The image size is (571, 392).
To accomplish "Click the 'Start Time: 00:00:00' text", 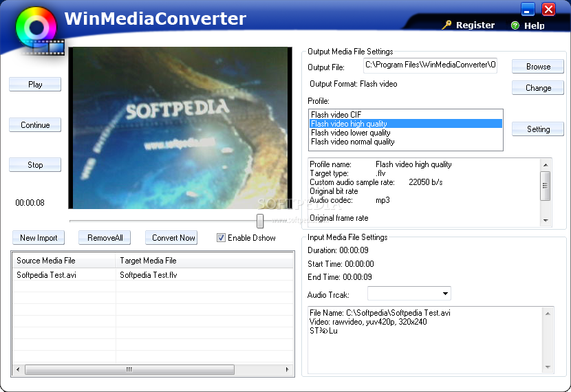I will pos(341,264).
